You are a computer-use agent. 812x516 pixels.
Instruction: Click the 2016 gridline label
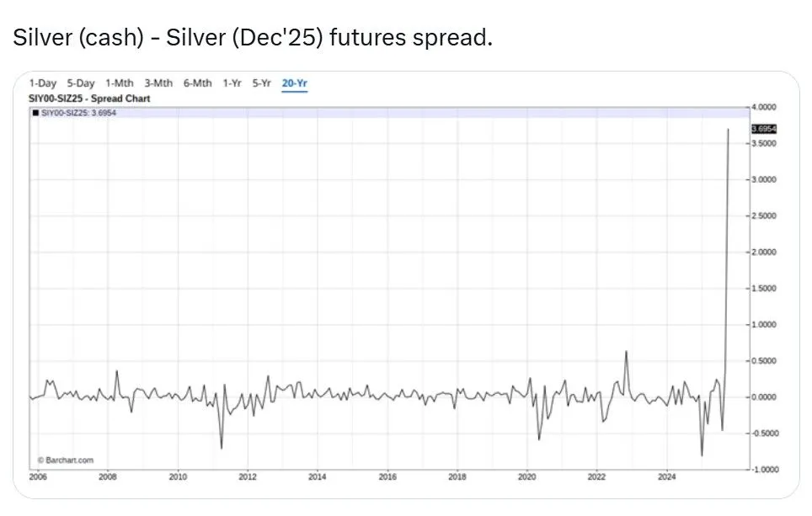coord(389,476)
